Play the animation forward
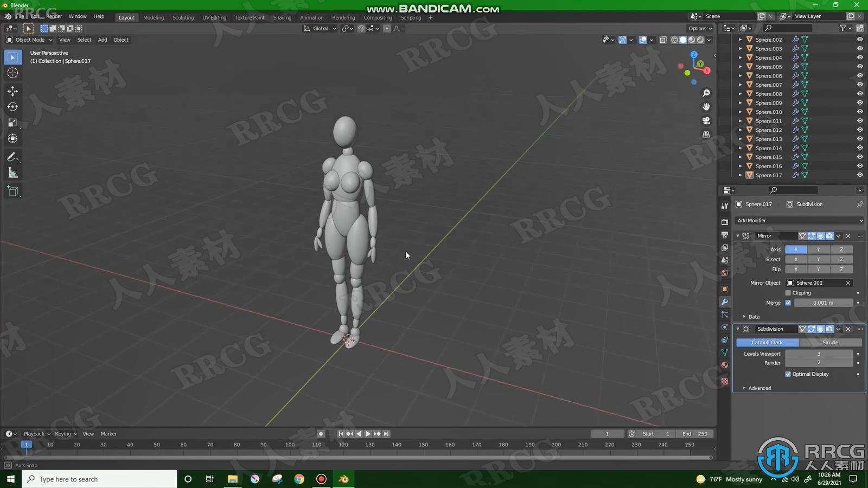 point(368,434)
